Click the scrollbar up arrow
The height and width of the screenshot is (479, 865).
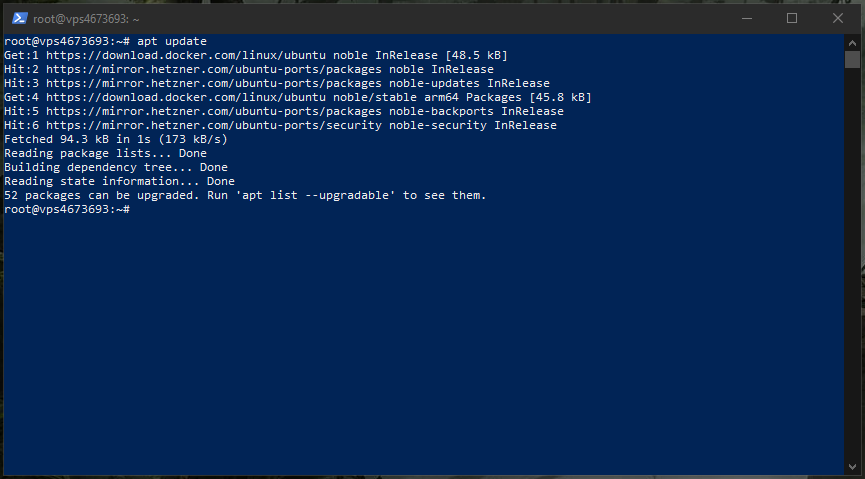tap(852, 41)
